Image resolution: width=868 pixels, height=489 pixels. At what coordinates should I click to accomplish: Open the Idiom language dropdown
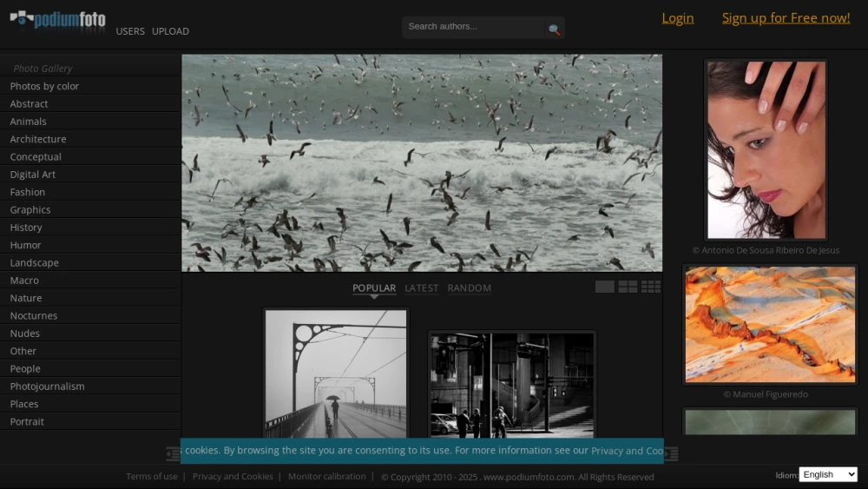(828, 474)
